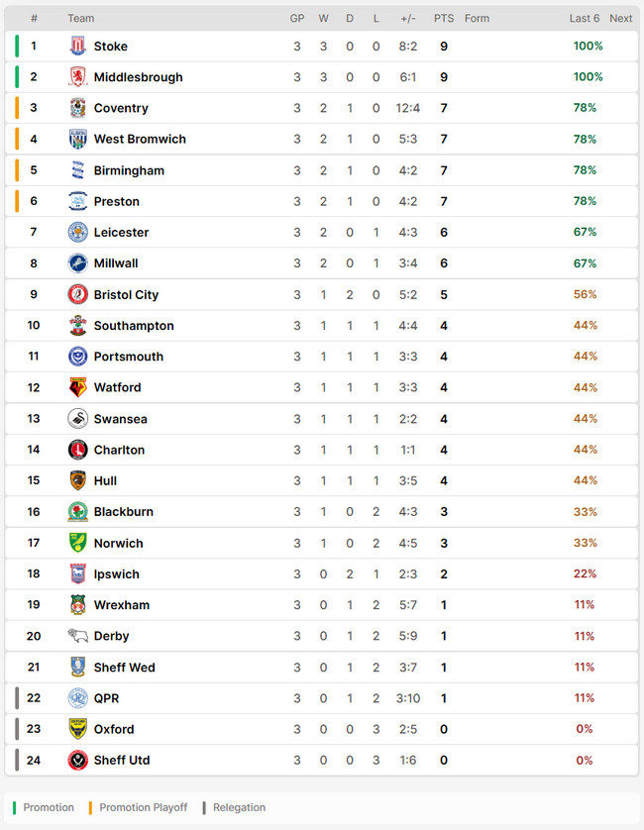Viewport: 644px width, 830px height.
Task: Sort table by GP column header
Action: point(297,19)
